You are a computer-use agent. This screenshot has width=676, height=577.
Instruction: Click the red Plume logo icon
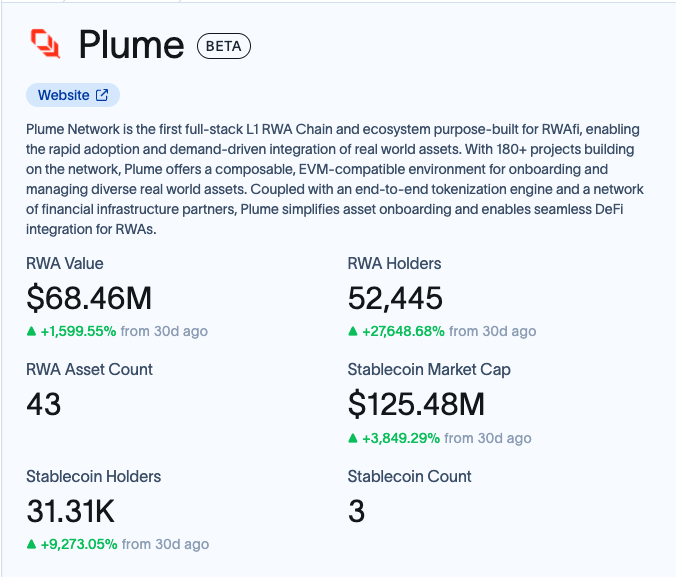click(45, 44)
